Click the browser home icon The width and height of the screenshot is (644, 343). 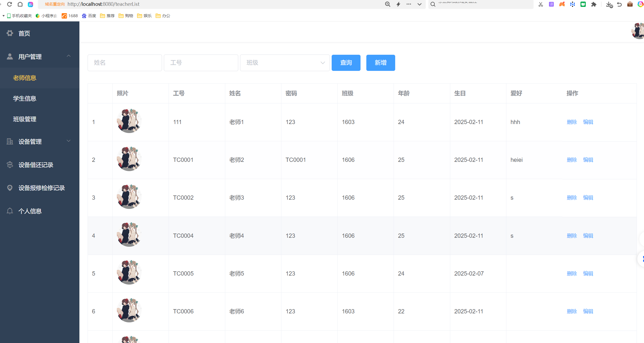20,4
